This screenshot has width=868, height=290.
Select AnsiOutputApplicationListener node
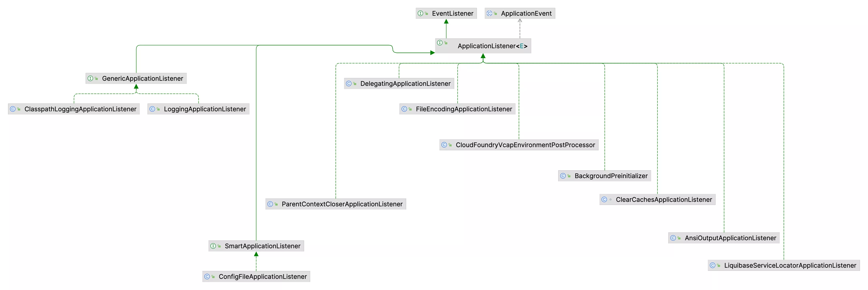[724, 238]
